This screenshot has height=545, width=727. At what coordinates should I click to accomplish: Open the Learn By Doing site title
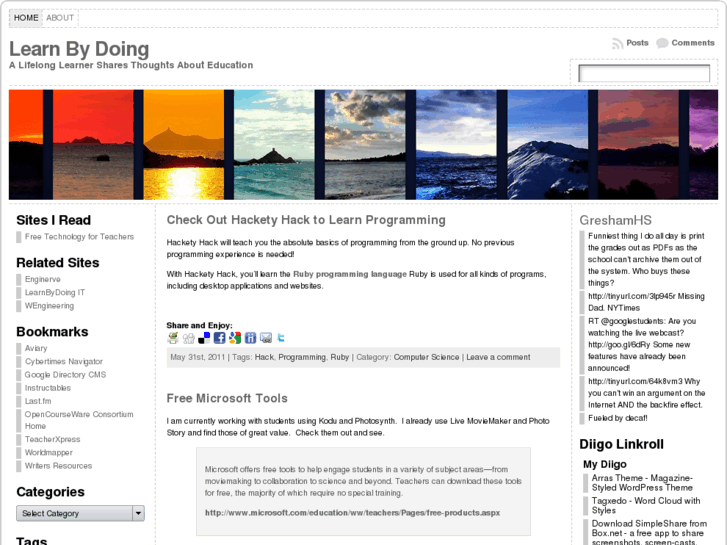tap(79, 49)
